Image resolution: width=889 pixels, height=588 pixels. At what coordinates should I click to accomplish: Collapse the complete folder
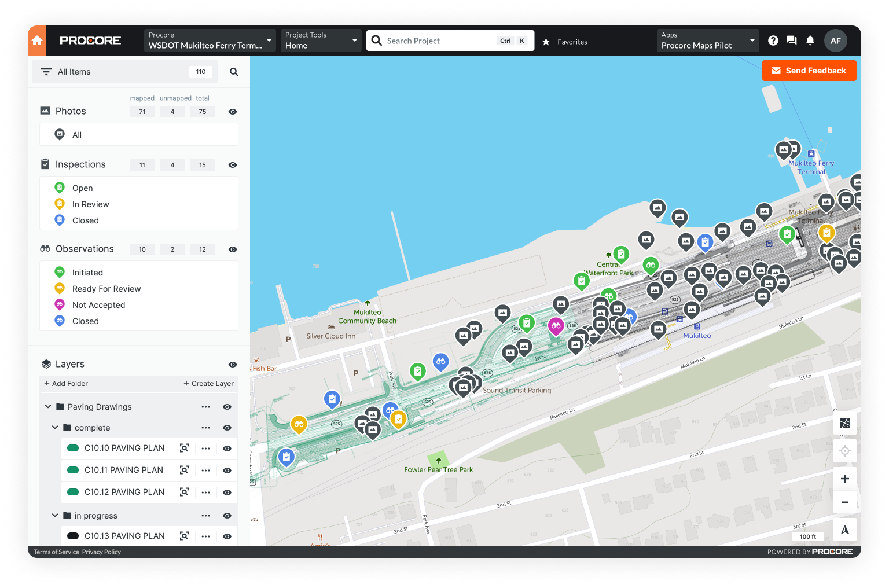coord(55,428)
